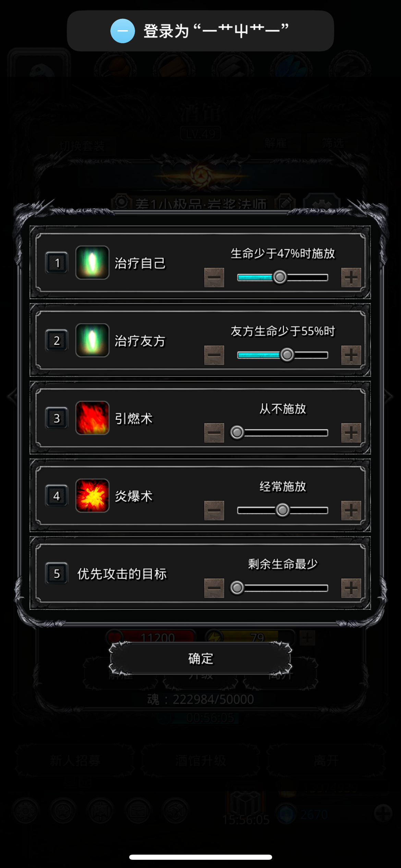
Task: Advance 优先攻击的目标 option with plus button
Action: click(x=351, y=588)
